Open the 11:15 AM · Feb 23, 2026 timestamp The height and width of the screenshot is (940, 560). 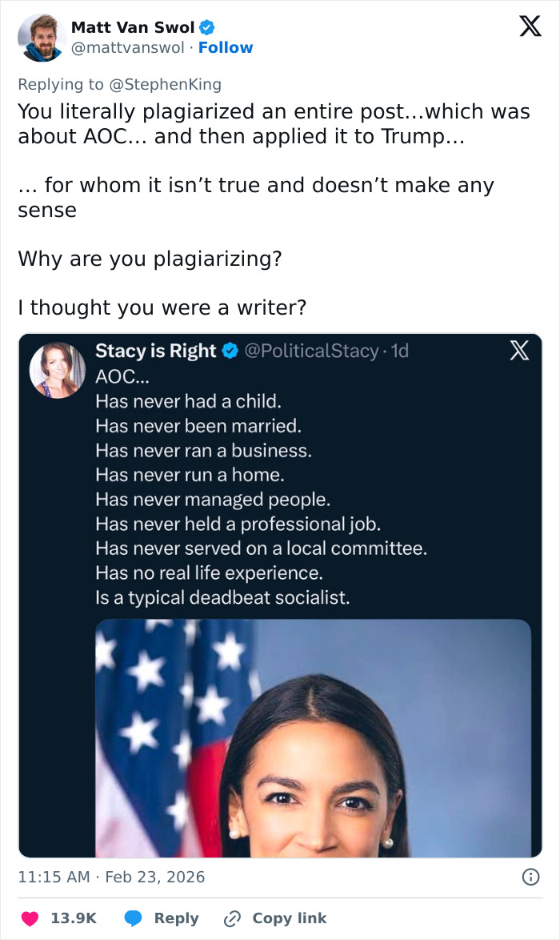coord(111,878)
